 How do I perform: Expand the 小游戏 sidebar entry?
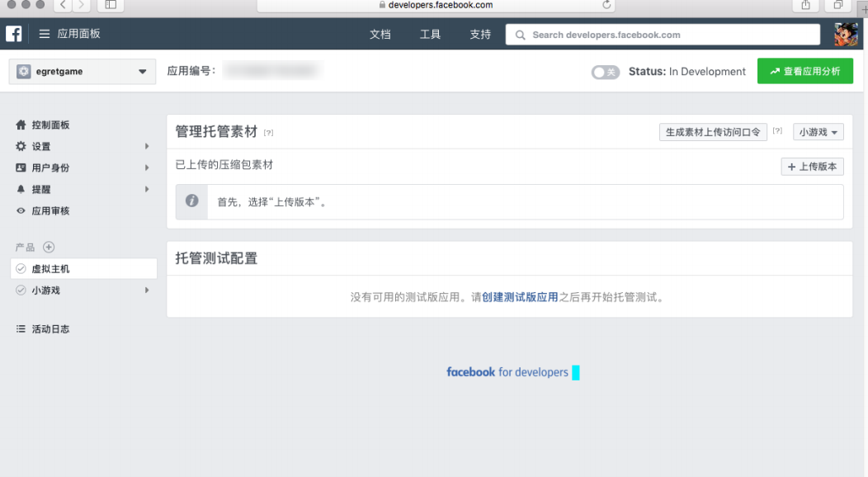[x=45, y=290]
